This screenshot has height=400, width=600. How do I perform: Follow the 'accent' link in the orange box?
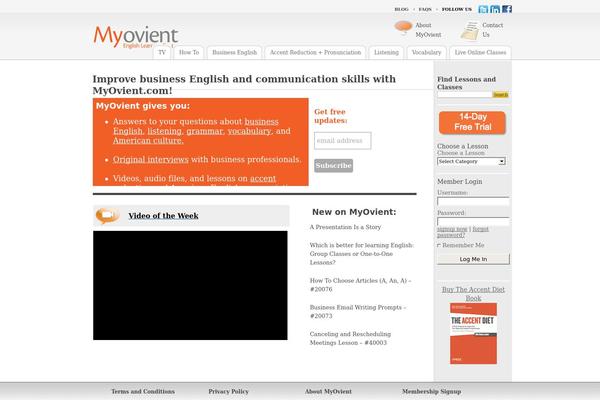(263, 178)
